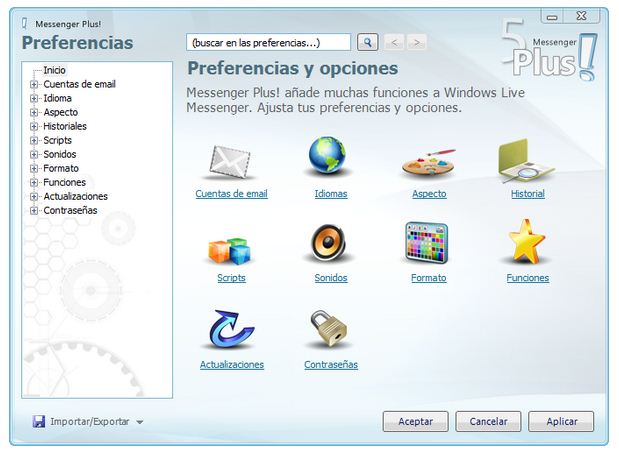Follow the Funciones link
Image resolution: width=619 pixels, height=454 pixels.
click(x=527, y=278)
